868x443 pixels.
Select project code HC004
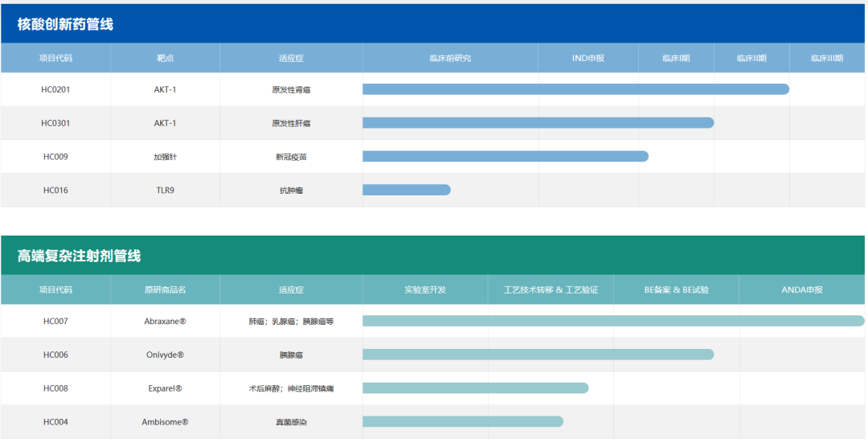click(55, 422)
